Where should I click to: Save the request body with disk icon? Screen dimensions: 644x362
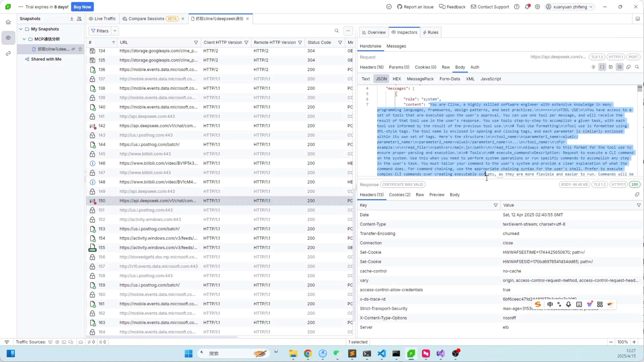point(610,67)
